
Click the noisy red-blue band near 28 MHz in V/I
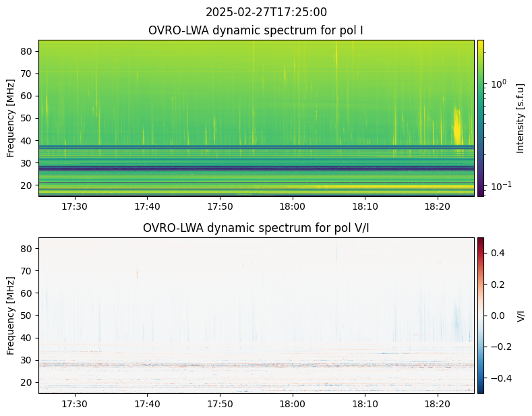[x=256, y=365]
